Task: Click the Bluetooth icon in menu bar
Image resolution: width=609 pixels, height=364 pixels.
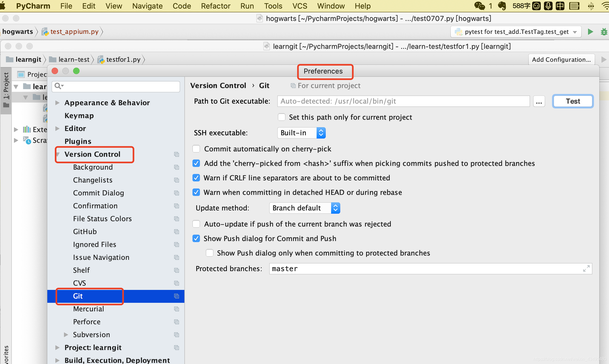Action: (591, 6)
